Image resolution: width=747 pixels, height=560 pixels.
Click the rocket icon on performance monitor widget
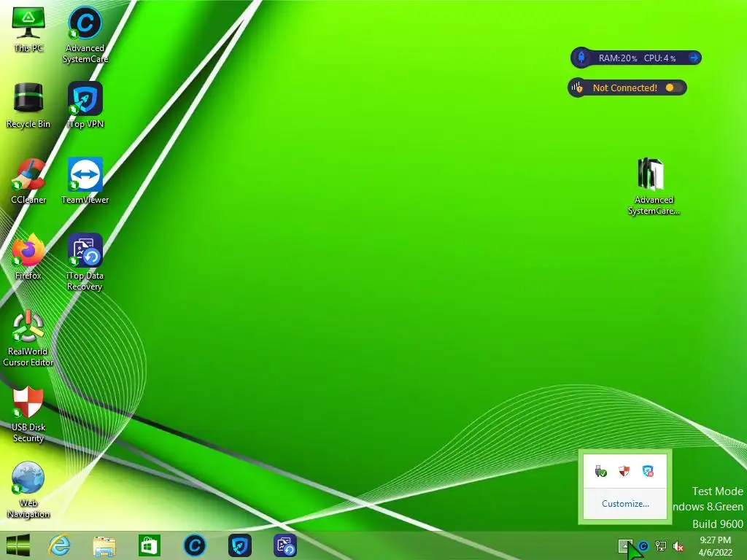(x=581, y=58)
